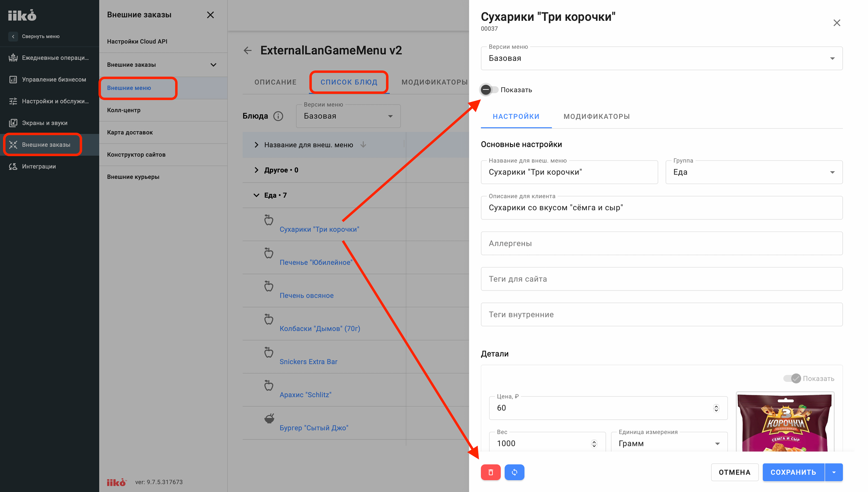Collapse sidebar with Свернуть меню
868x492 pixels.
tap(35, 37)
